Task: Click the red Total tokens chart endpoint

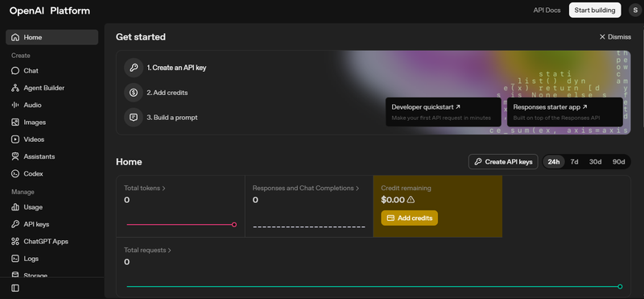Action: pyautogui.click(x=234, y=225)
